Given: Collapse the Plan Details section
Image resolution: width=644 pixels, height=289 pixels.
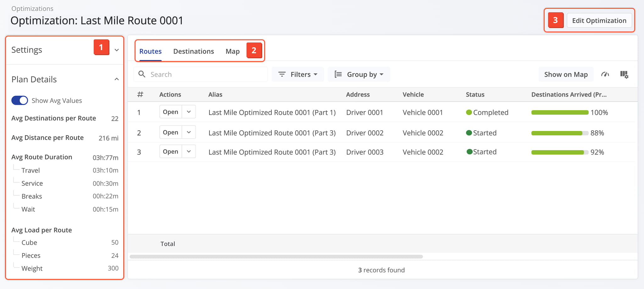Looking at the screenshot, I should (117, 79).
